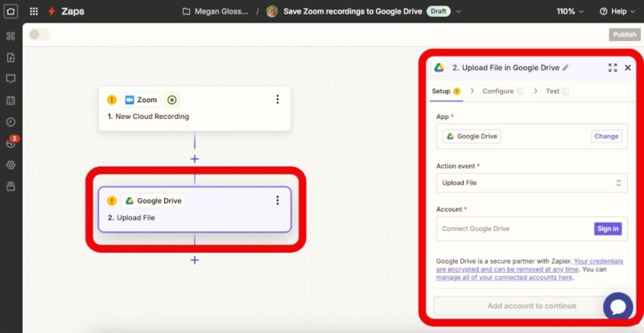The image size is (644, 333).
Task: Add a step between Zoom and Google Drive
Action: tap(195, 159)
